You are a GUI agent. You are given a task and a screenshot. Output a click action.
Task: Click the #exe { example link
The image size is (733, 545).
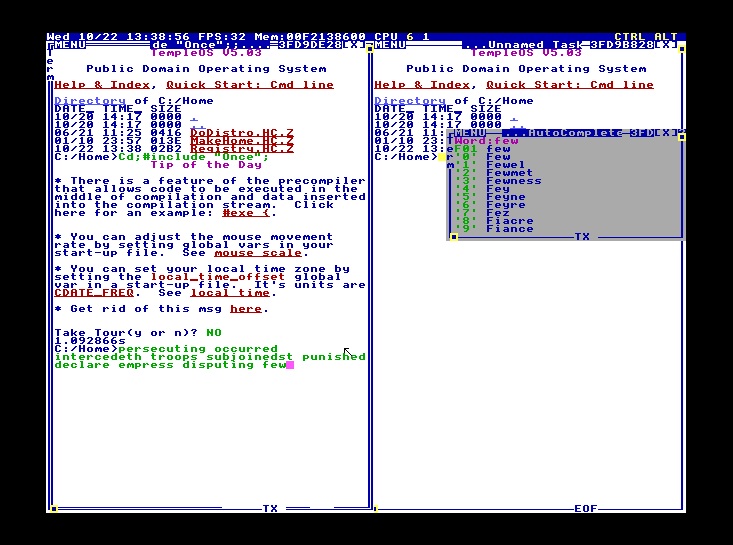pos(246,213)
